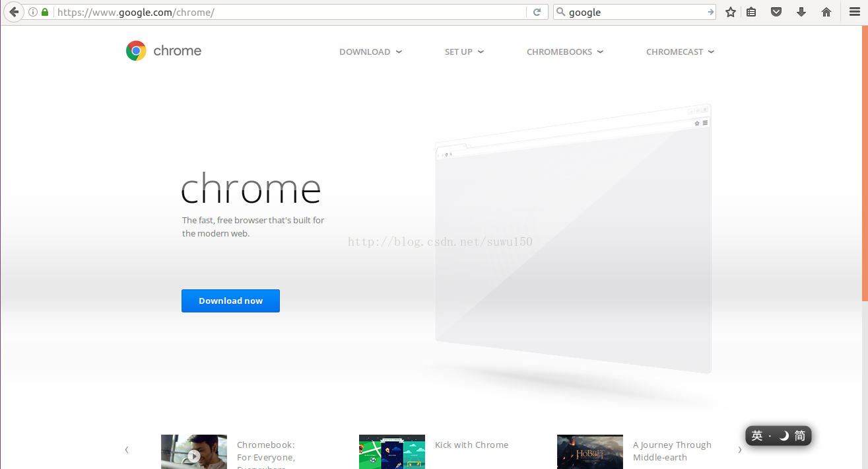Switch the 简 simplified Chinese mode indicator
The height and width of the screenshot is (469, 868).
(800, 436)
